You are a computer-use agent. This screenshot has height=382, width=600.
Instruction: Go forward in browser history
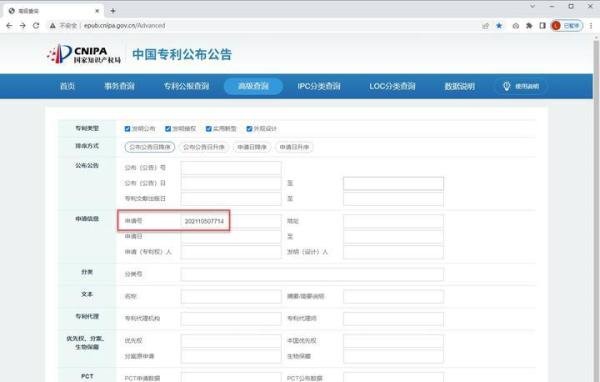pyautogui.click(x=23, y=26)
